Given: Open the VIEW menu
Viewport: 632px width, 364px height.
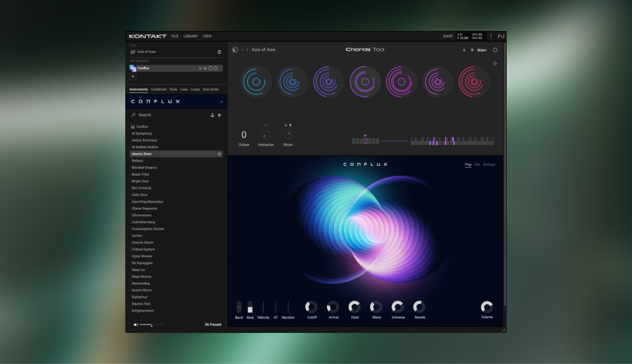Looking at the screenshot, I should pyautogui.click(x=207, y=36).
